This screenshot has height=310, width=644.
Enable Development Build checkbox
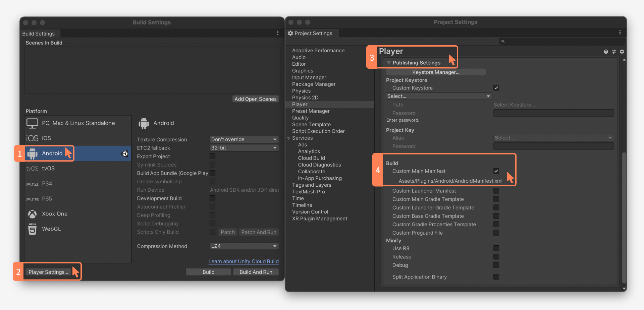pyautogui.click(x=213, y=198)
